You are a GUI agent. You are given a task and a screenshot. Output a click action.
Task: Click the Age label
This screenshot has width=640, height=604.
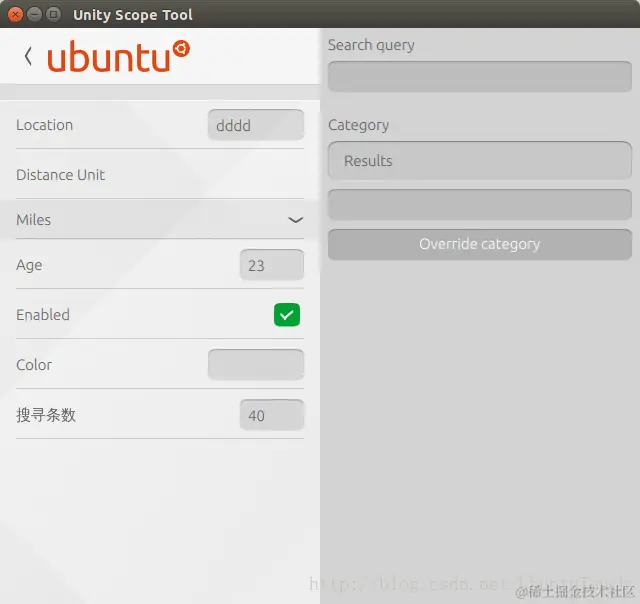tap(29, 265)
